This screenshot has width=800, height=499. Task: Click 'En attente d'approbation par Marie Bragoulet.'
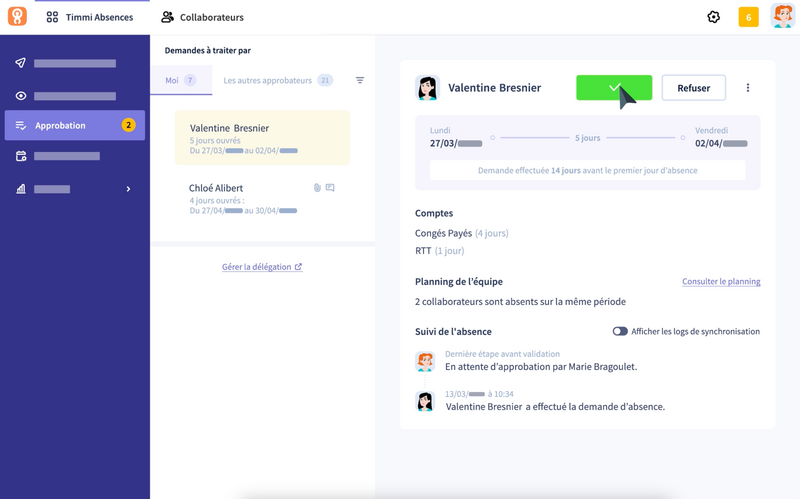coord(541,366)
